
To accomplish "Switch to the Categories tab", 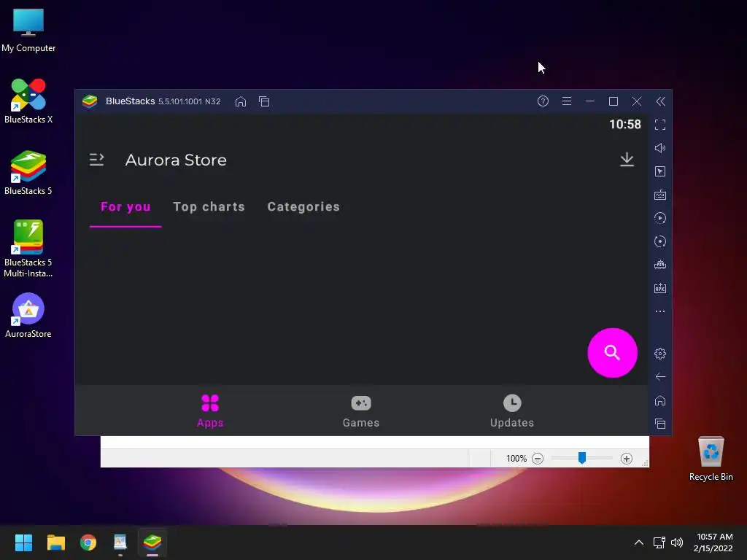I will tap(303, 206).
